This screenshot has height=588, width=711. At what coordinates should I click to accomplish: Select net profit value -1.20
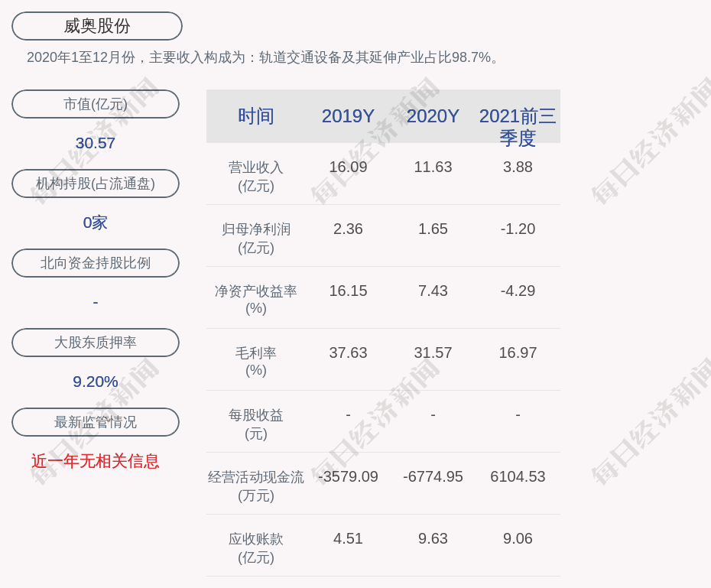pos(518,229)
